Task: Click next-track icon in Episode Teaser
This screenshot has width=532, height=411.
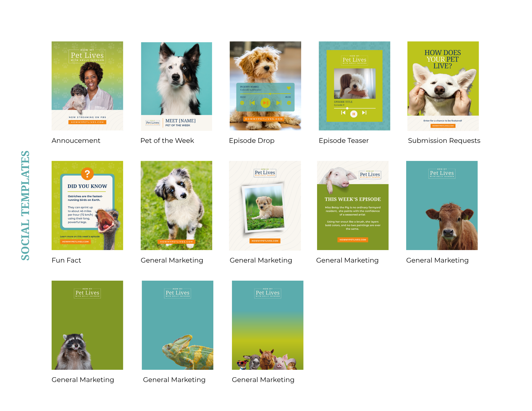Action: point(364,113)
